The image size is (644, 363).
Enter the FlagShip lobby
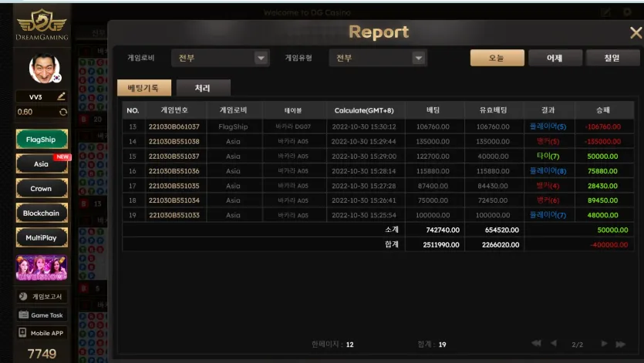pyautogui.click(x=42, y=139)
